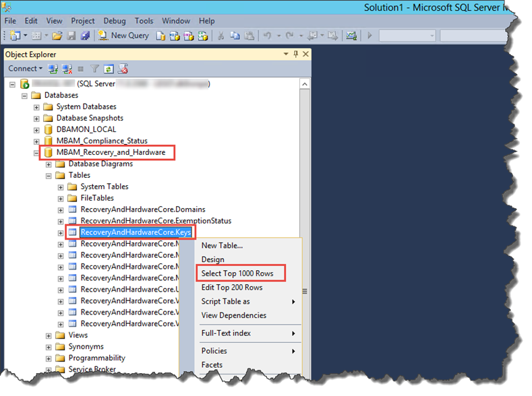Open the File menu
This screenshot has height=396, width=532.
click(x=10, y=21)
